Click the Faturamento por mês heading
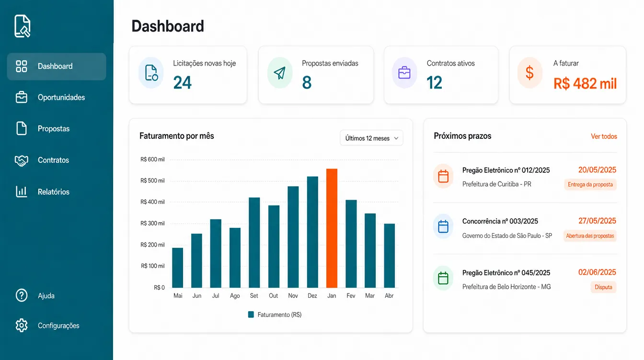This screenshot has width=644, height=360. tap(177, 136)
